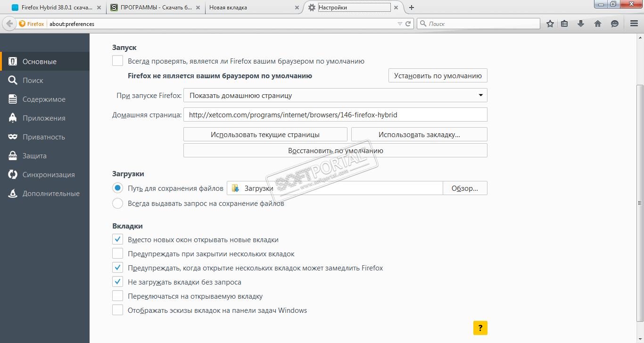Screen dimensions: 644x343
Task: Click Обзор... button
Action: (465, 188)
